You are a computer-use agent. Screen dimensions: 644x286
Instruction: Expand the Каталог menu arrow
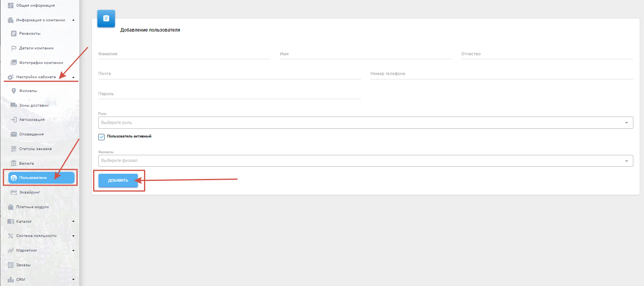click(73, 222)
